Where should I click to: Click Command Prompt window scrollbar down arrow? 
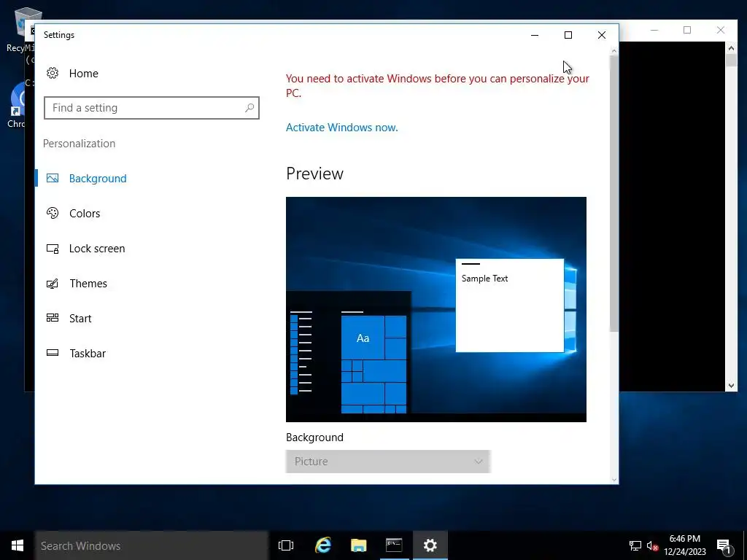(x=731, y=386)
